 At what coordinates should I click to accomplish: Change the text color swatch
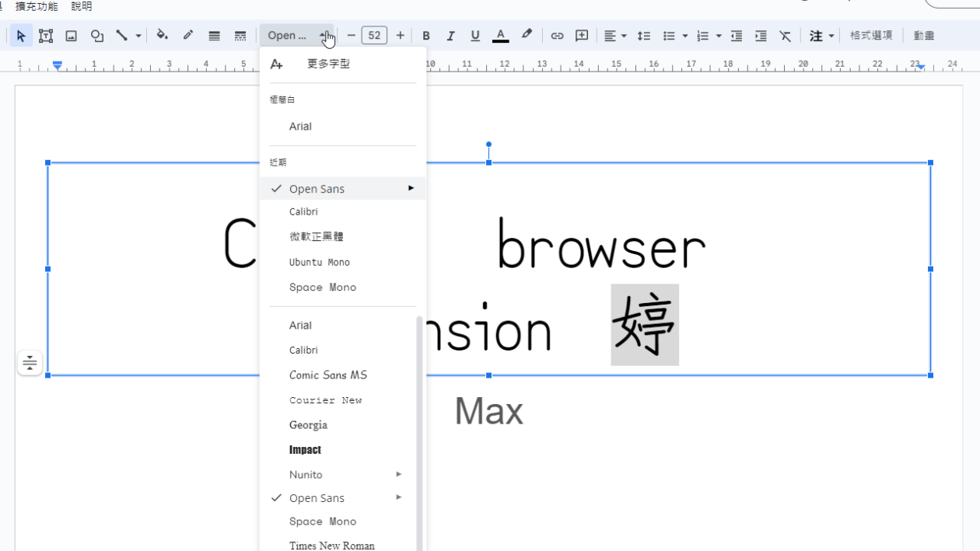[500, 35]
